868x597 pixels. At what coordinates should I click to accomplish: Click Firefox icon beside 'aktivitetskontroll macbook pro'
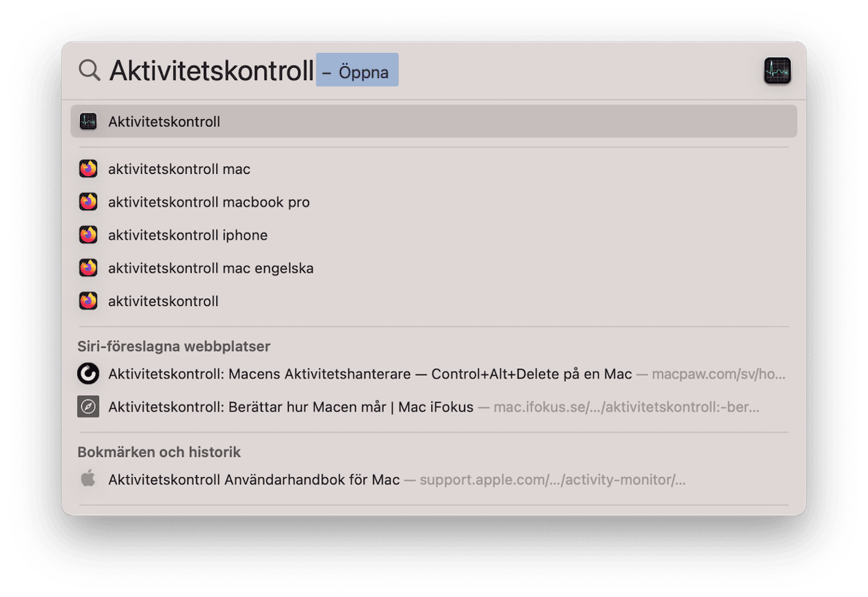(x=89, y=202)
